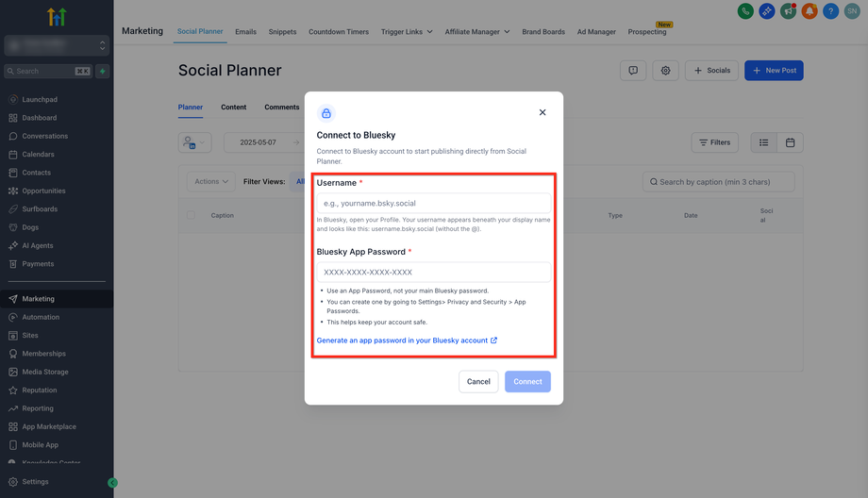
Task: Open Automation in the sidebar
Action: 41,317
